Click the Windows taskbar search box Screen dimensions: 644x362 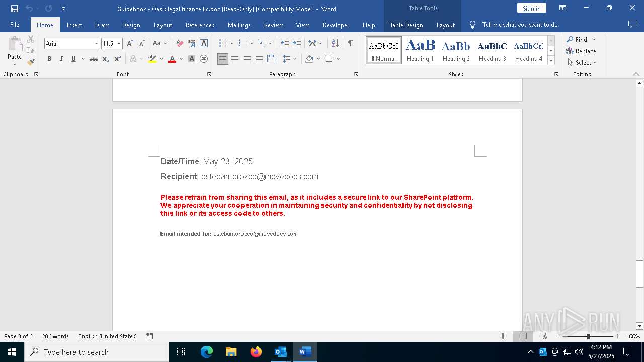click(x=97, y=352)
